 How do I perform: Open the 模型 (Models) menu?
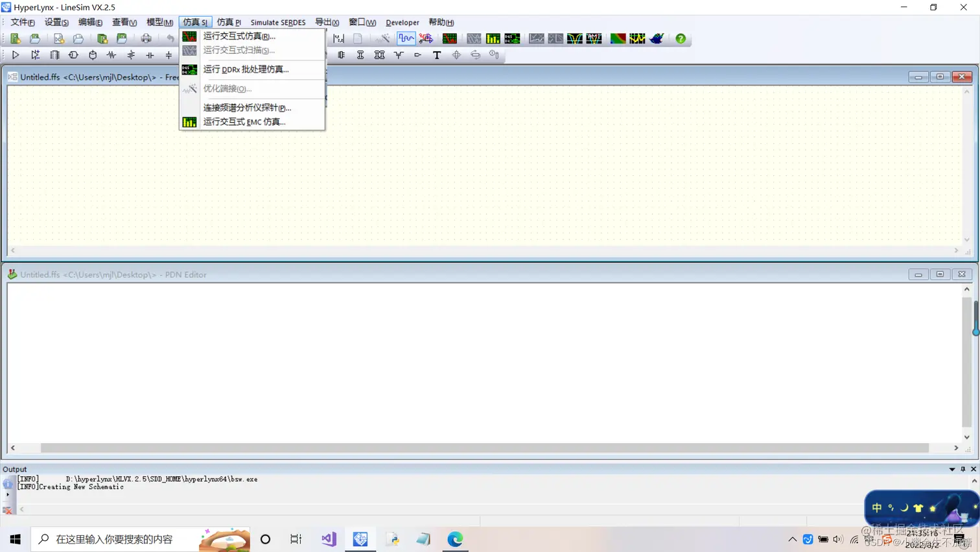pyautogui.click(x=159, y=22)
